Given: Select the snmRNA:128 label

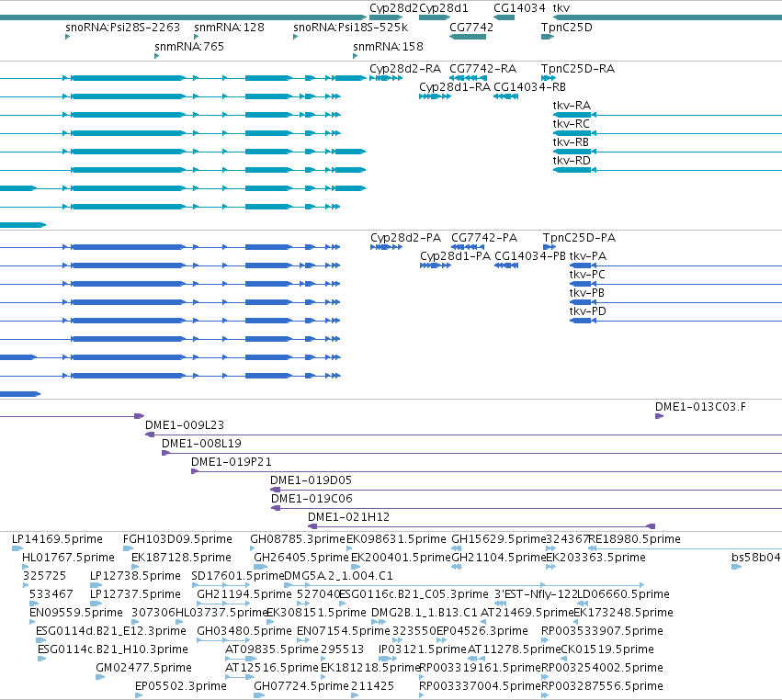Looking at the screenshot, I should click(229, 28).
